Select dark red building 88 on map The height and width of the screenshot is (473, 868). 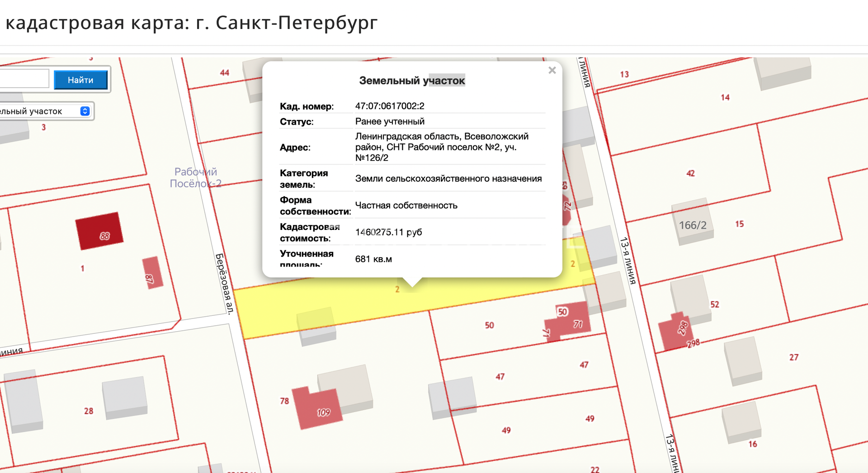tap(99, 231)
